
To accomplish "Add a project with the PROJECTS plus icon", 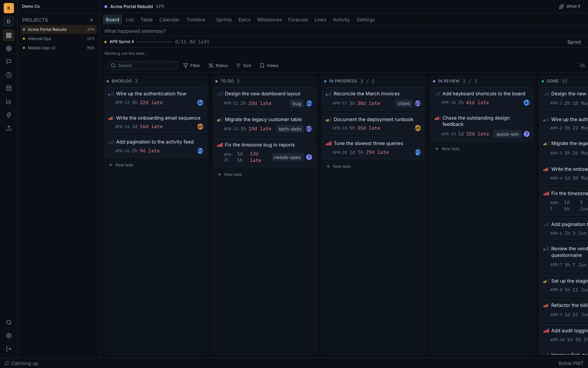I will click(91, 20).
